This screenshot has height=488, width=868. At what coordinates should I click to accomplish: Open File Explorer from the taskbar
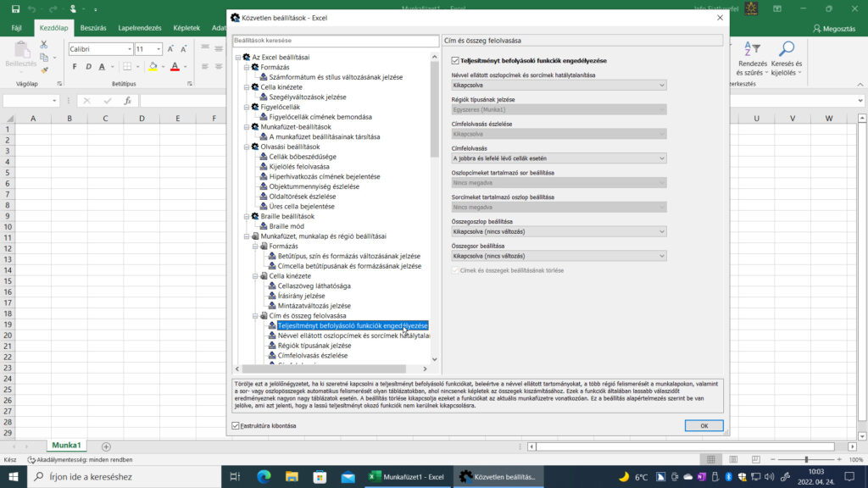click(292, 476)
